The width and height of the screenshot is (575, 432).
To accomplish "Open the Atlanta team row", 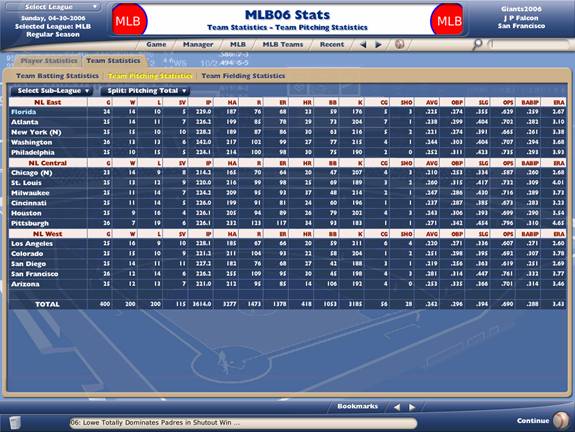I will (x=288, y=122).
